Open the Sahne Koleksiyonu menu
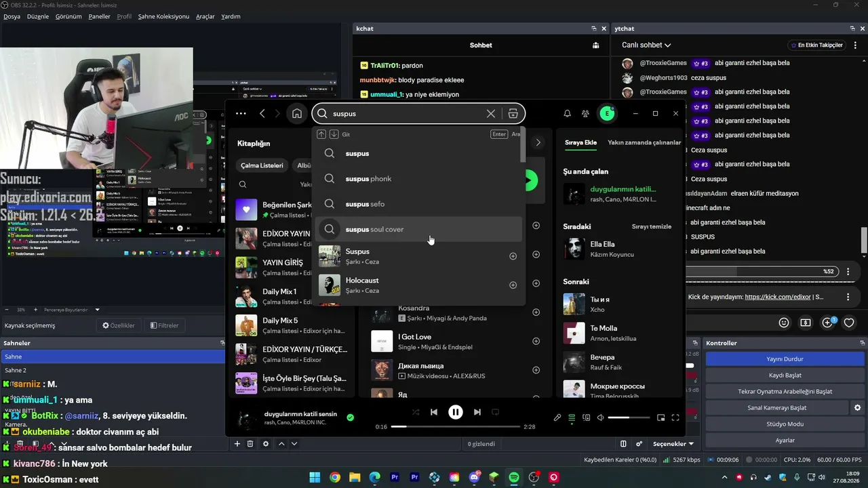 [163, 16]
